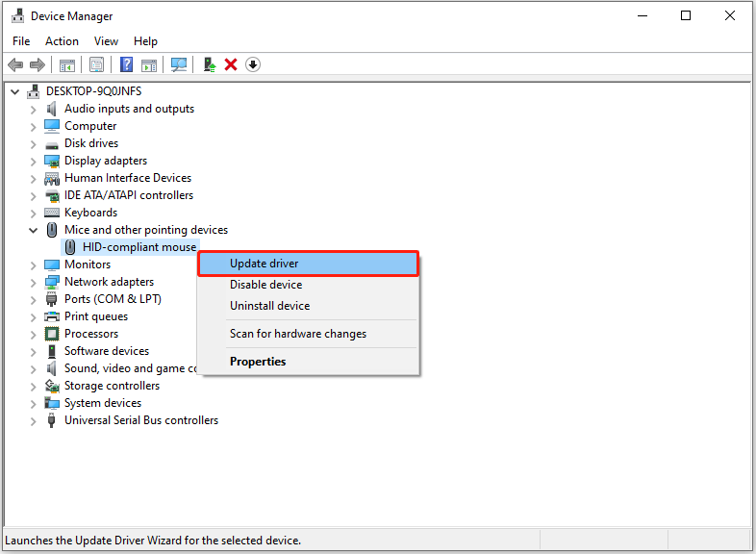
Task: Expand the Network adapters category
Action: 33,283
